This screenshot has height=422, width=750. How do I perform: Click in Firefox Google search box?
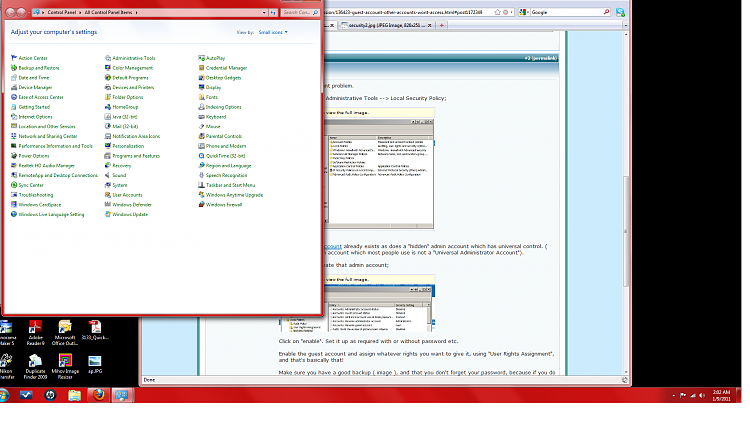(566, 12)
